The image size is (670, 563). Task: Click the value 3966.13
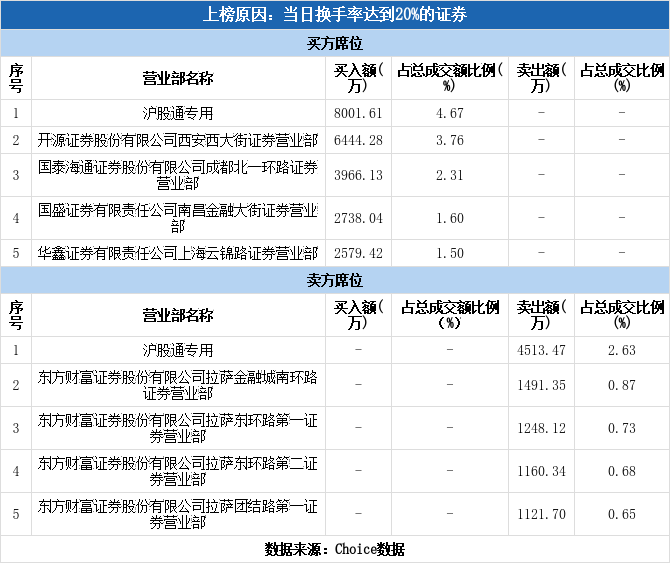pos(358,175)
